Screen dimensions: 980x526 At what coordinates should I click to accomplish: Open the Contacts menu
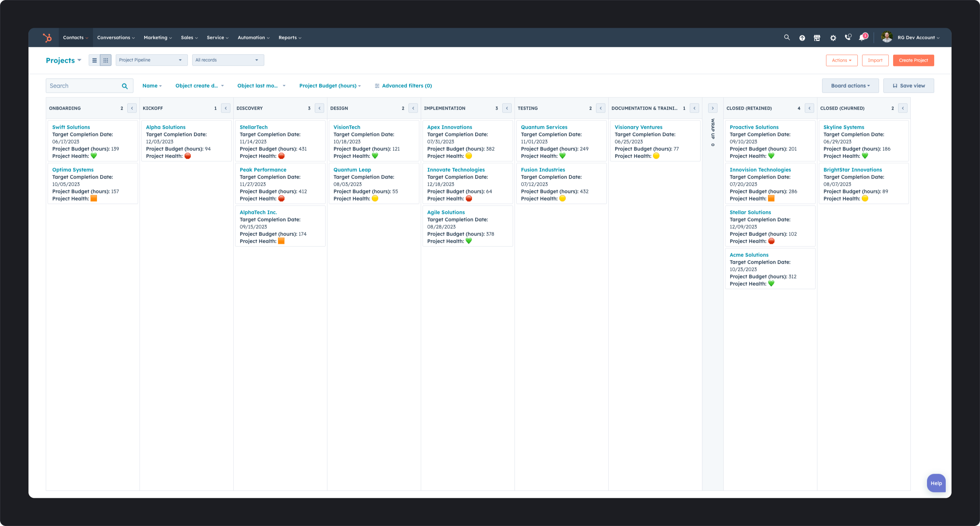click(75, 37)
